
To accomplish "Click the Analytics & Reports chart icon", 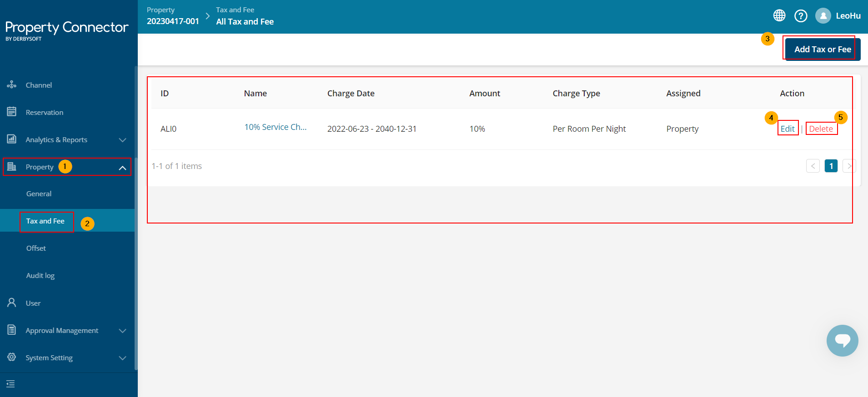I will (x=12, y=139).
